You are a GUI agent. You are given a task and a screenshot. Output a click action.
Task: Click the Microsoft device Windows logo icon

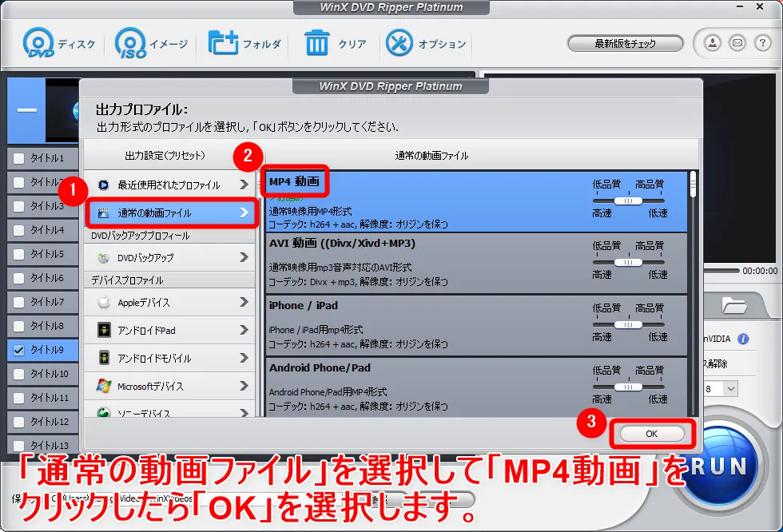click(x=104, y=386)
